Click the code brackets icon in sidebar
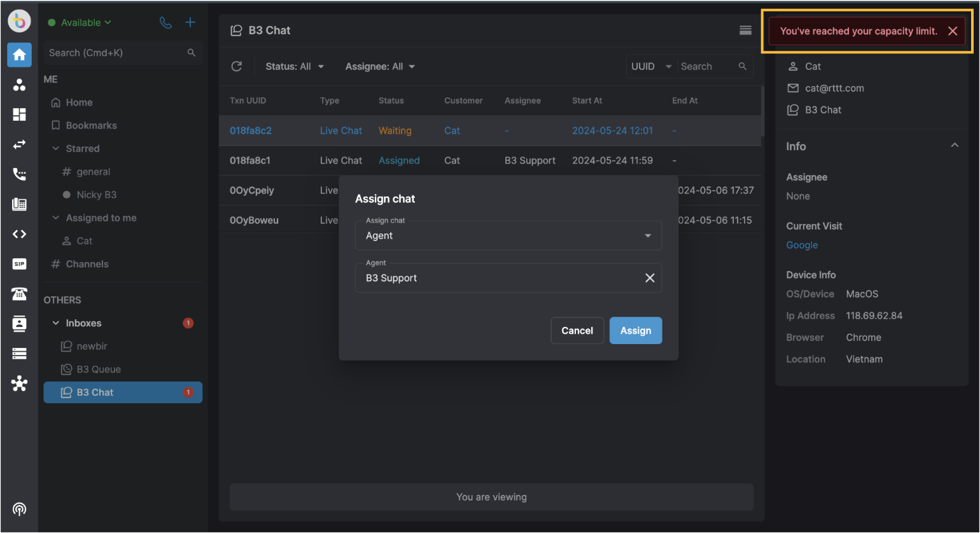This screenshot has height=533, width=980. (x=20, y=234)
